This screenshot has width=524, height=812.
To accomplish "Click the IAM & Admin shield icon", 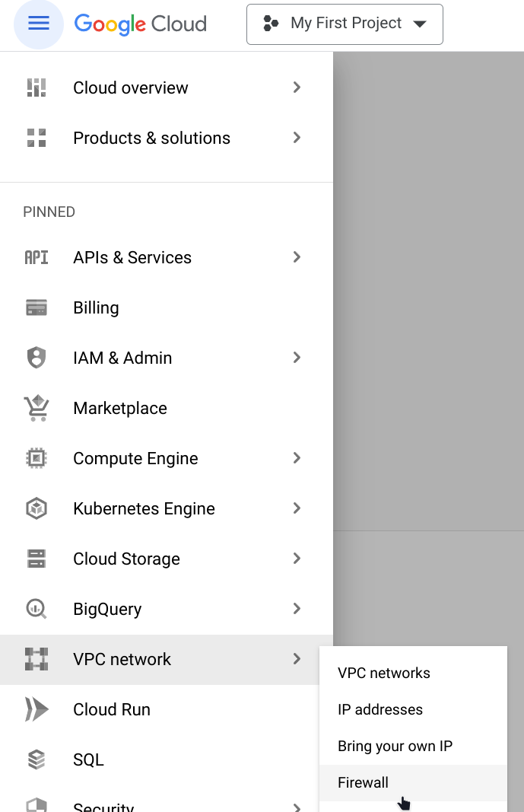I will pos(37,358).
